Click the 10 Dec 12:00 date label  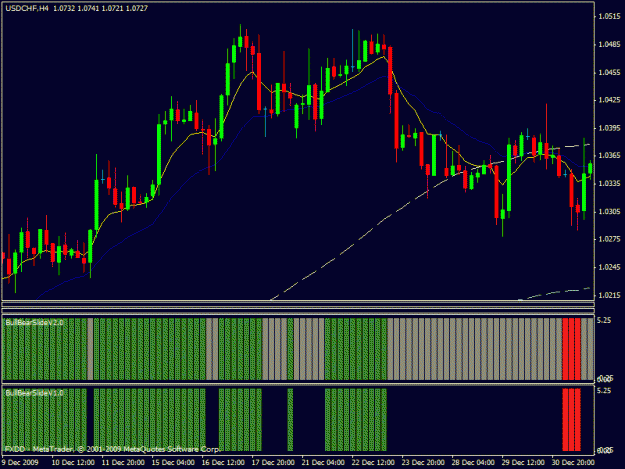click(73, 462)
